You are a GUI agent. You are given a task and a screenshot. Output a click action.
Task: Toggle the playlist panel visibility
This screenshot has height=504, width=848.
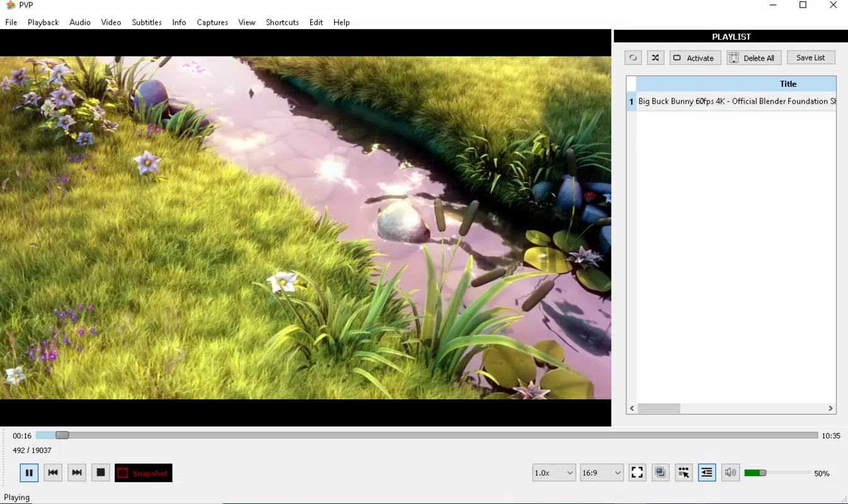(707, 472)
